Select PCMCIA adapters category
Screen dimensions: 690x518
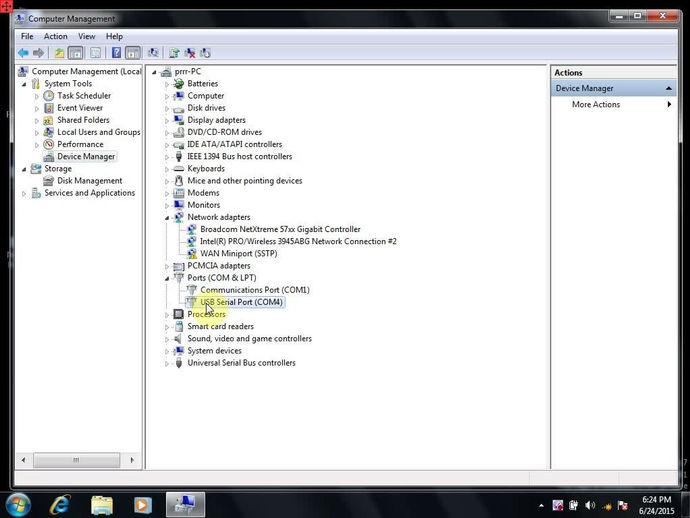[x=219, y=266]
